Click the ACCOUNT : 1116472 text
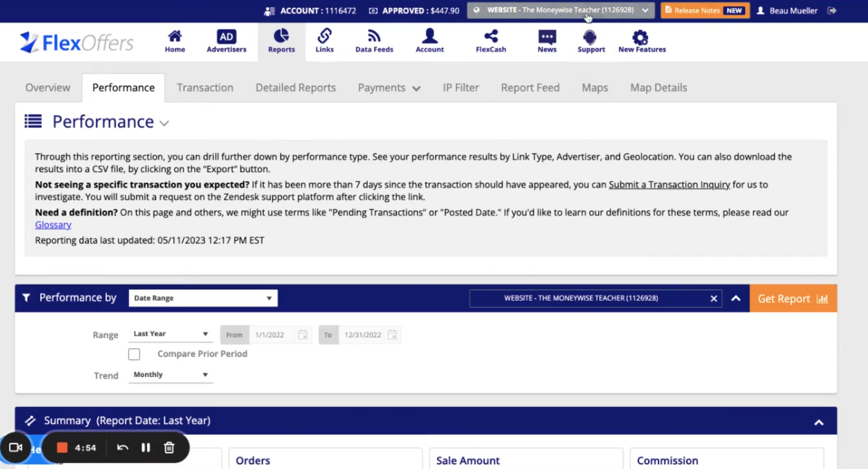 click(318, 11)
